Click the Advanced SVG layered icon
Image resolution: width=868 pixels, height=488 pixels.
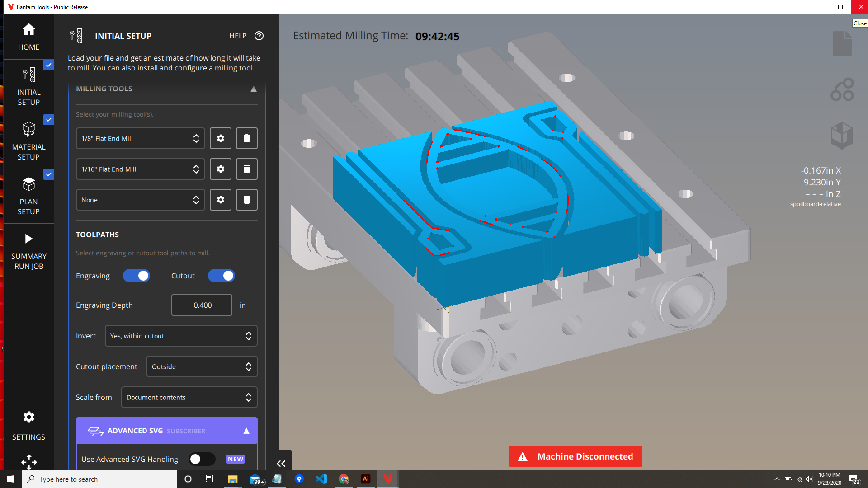(x=95, y=431)
